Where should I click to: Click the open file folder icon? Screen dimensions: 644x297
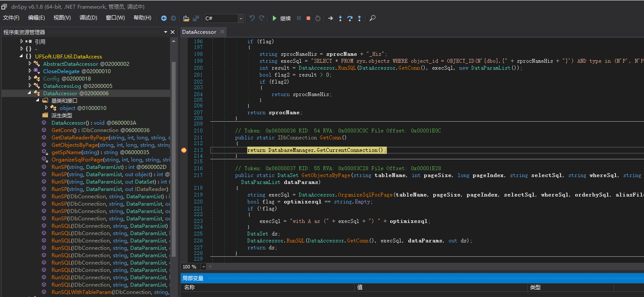[x=186, y=18]
